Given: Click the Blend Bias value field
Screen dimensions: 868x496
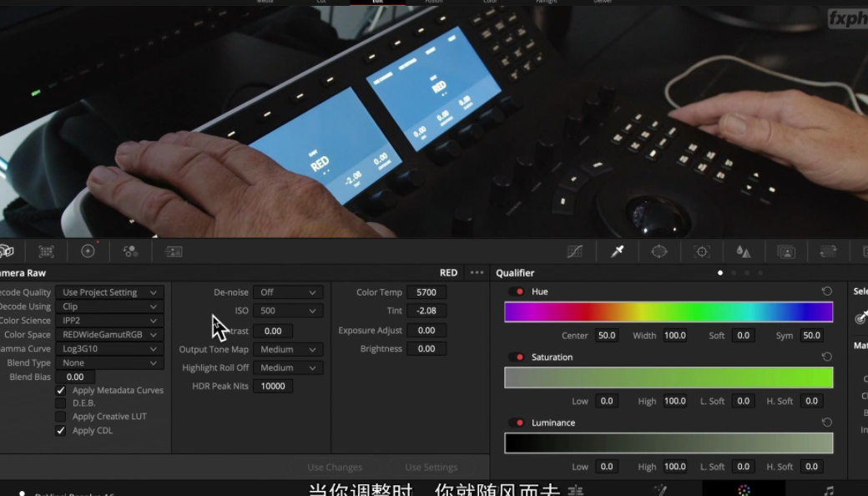Looking at the screenshot, I should click(75, 377).
